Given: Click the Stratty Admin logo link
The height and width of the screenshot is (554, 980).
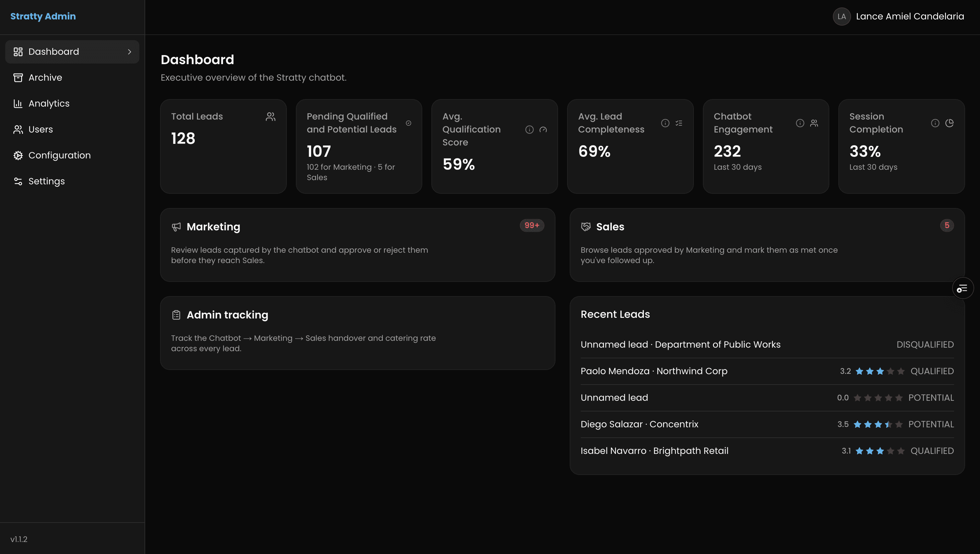Looking at the screenshot, I should [43, 17].
